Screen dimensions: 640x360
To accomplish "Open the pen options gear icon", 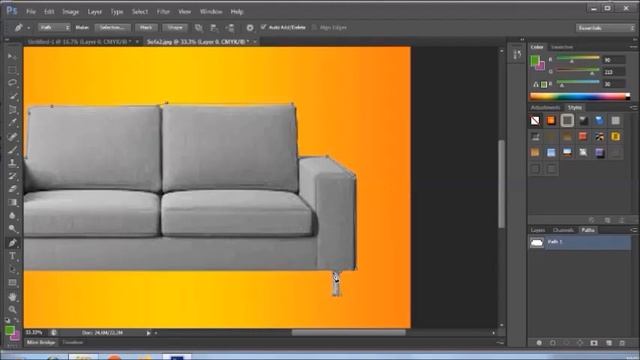I will (x=250, y=28).
